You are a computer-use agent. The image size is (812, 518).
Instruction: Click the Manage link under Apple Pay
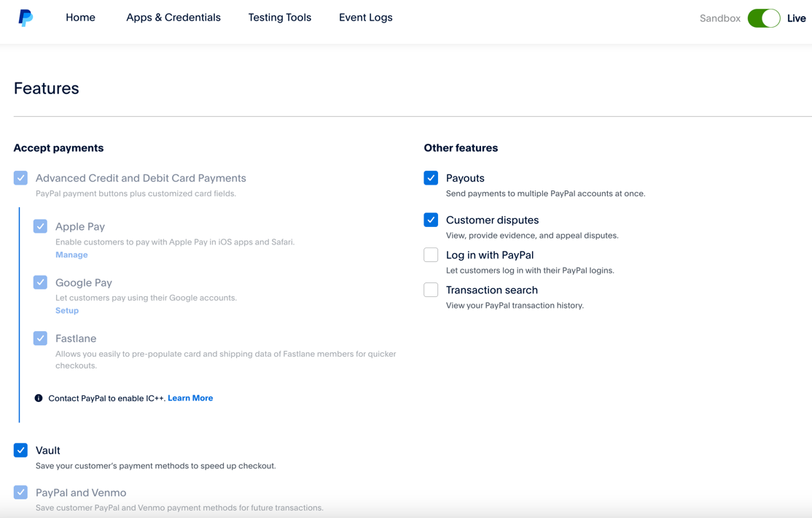point(71,255)
